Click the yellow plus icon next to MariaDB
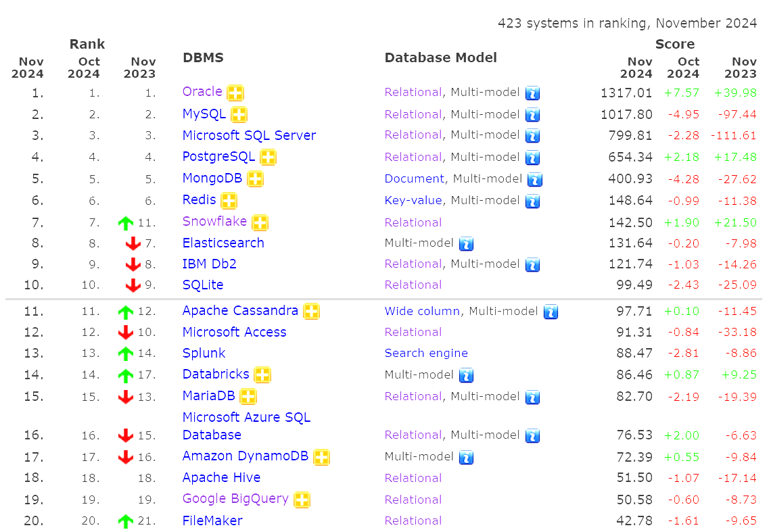This screenshot has width=771, height=532. 248,396
